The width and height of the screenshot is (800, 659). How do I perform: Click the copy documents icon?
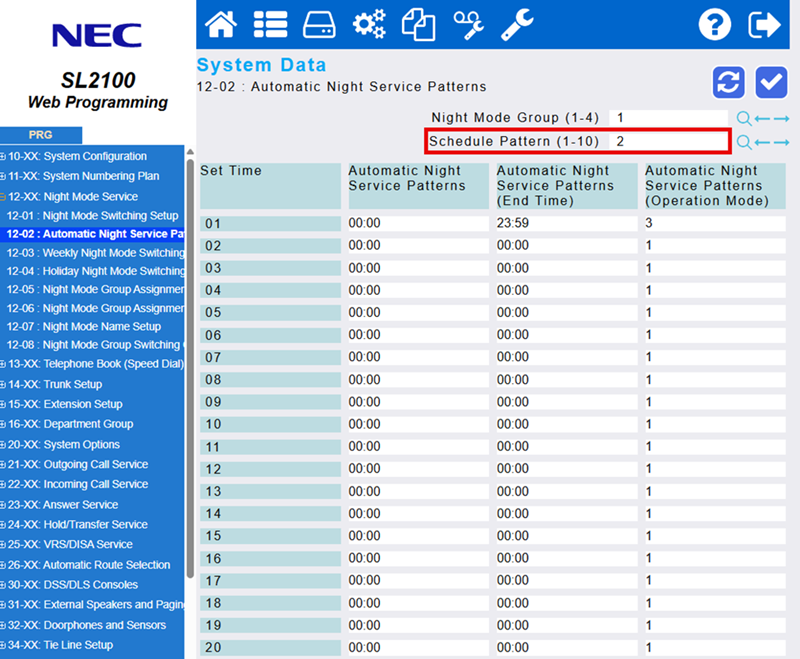[x=418, y=24]
